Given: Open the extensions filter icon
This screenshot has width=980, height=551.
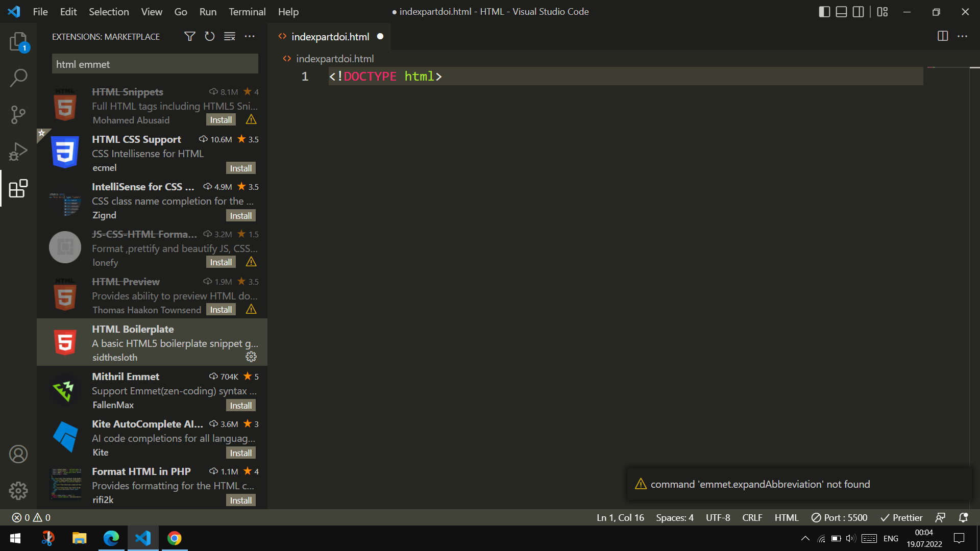Looking at the screenshot, I should pos(189,36).
